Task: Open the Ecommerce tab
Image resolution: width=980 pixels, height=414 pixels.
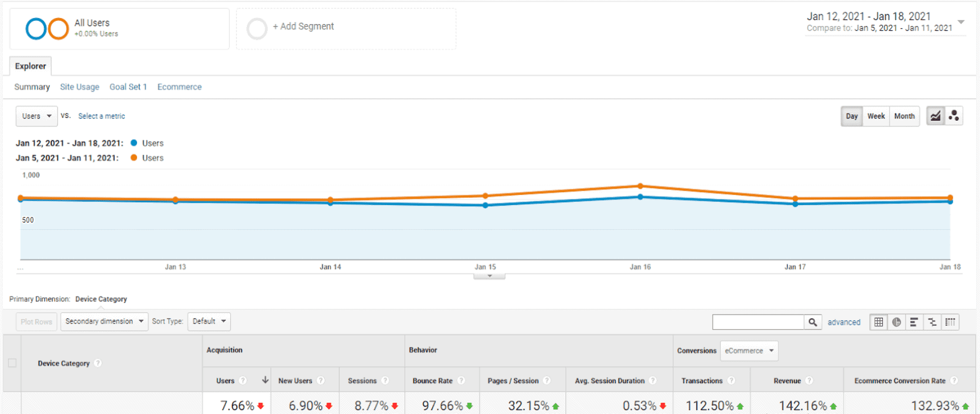Action: [x=179, y=87]
